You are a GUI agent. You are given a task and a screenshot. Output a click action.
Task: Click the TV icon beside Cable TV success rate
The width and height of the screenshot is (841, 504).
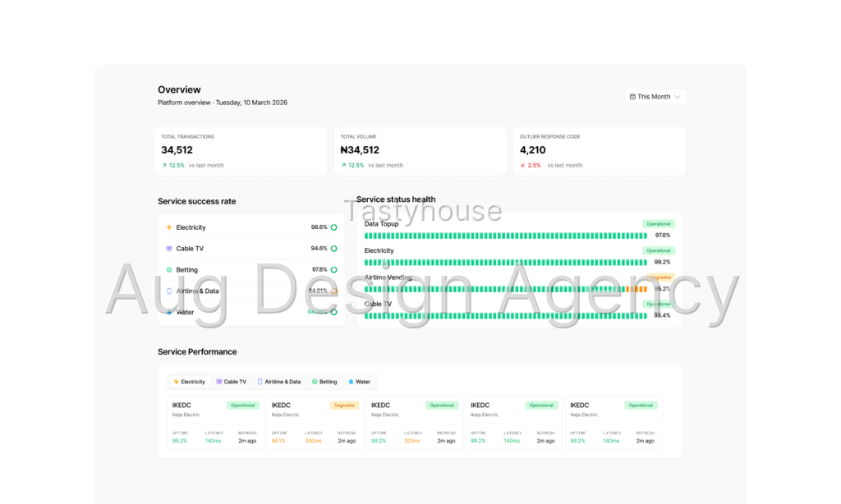point(169,249)
